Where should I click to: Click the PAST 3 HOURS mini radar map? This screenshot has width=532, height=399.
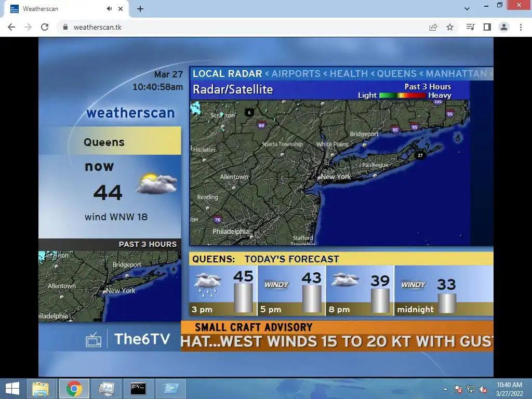click(110, 286)
